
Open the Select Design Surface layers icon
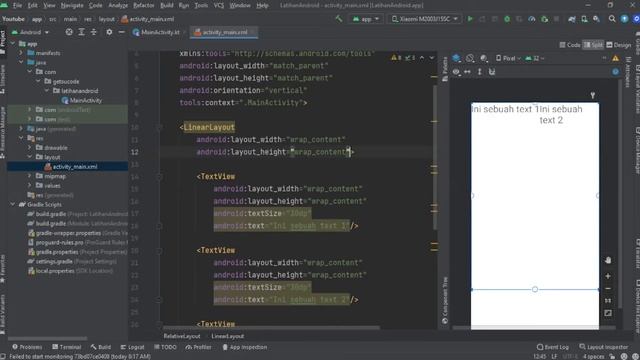tap(456, 58)
